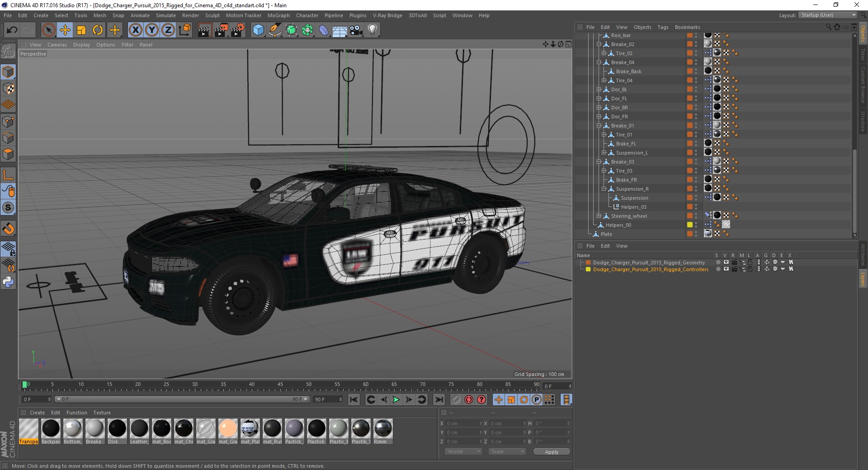Switch coordinate system icon
This screenshot has height=470, width=868.
point(185,30)
